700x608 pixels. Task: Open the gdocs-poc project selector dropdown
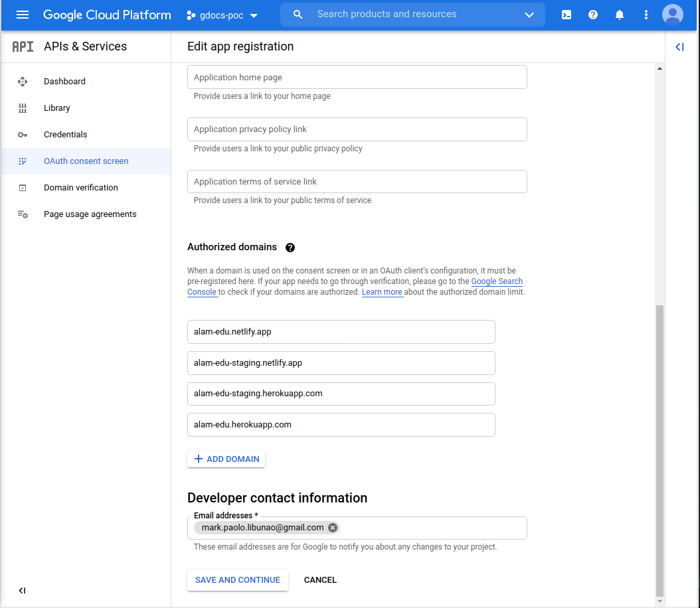[222, 15]
